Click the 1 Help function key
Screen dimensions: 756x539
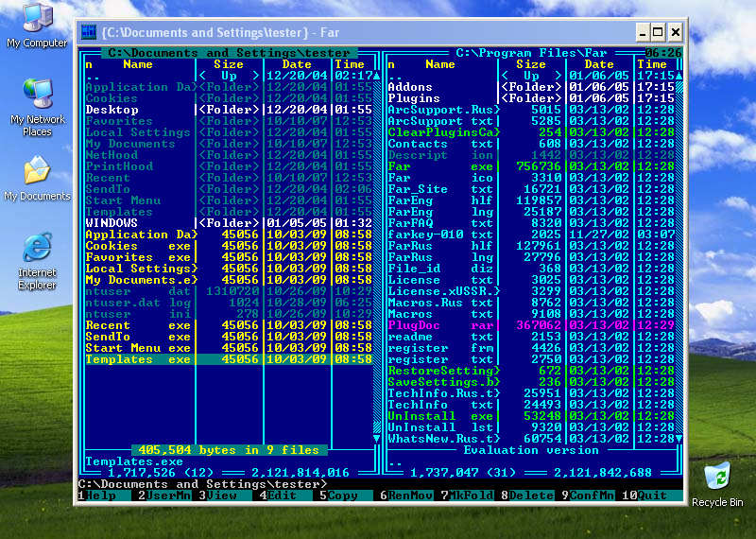click(x=104, y=496)
